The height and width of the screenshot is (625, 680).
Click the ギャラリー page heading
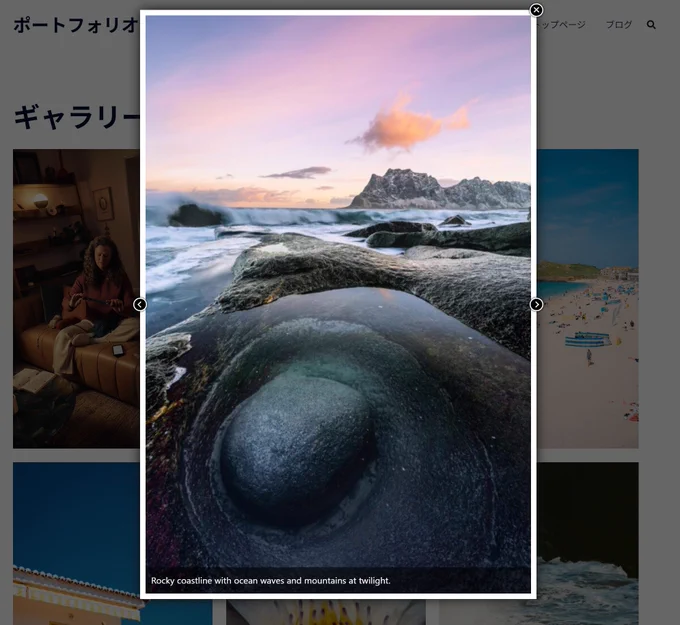pos(76,118)
